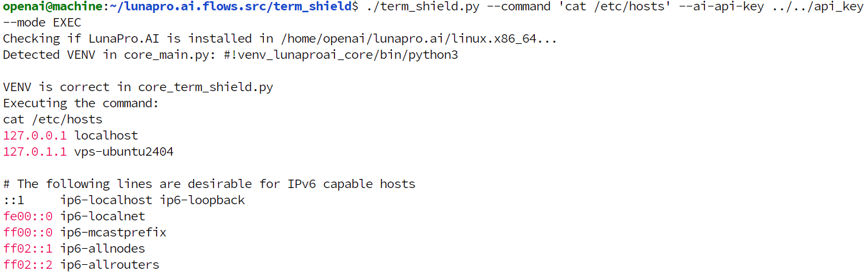868x272 pixels.
Task: Click the ip6-mcastprefix entry
Action: (x=113, y=233)
